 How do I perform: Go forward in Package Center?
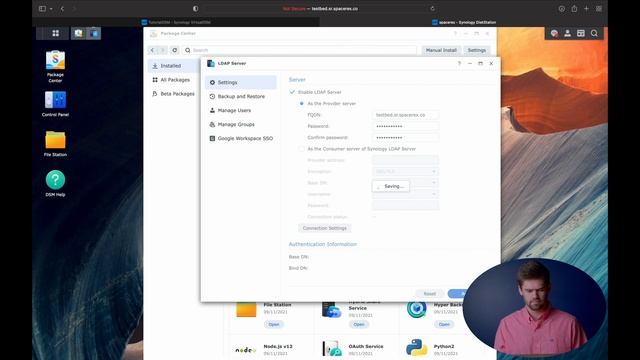(x=162, y=50)
